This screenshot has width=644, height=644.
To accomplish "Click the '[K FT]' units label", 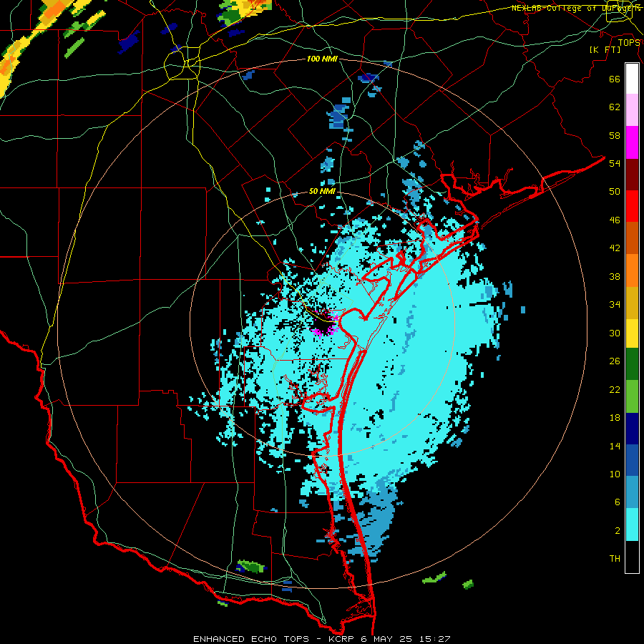I will coord(605,49).
